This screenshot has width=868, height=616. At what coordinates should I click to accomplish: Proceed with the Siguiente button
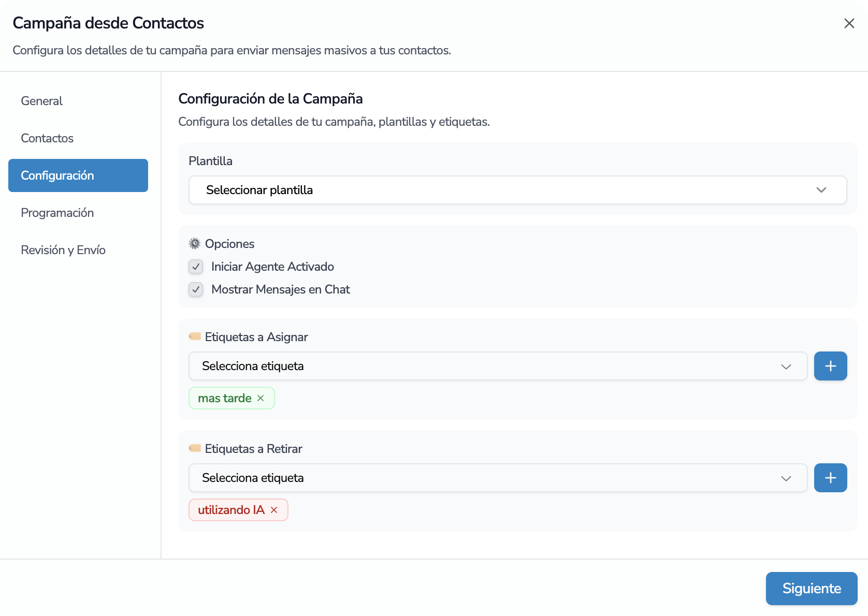click(x=812, y=589)
